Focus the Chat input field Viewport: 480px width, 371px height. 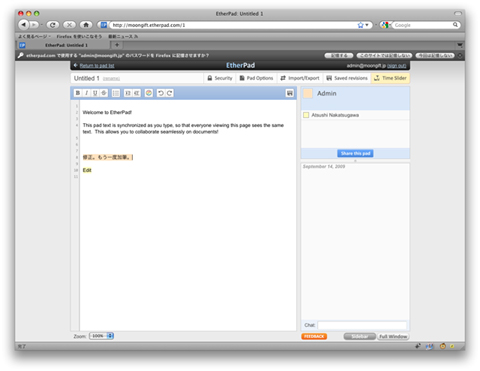click(362, 325)
